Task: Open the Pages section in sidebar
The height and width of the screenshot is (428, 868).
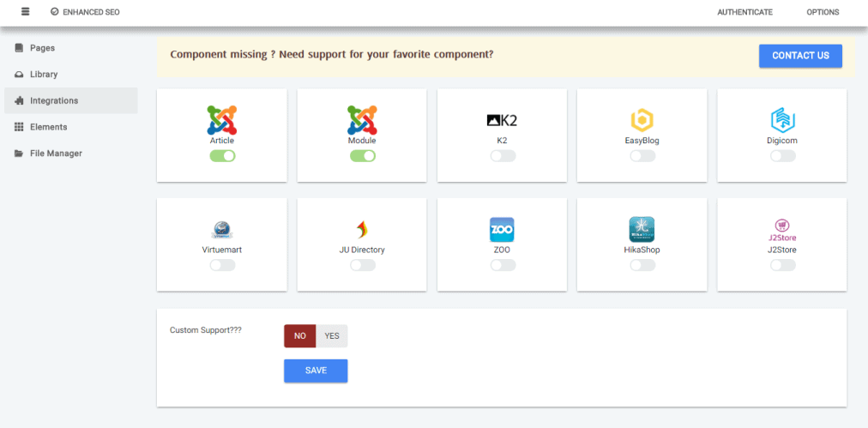Action: point(42,48)
